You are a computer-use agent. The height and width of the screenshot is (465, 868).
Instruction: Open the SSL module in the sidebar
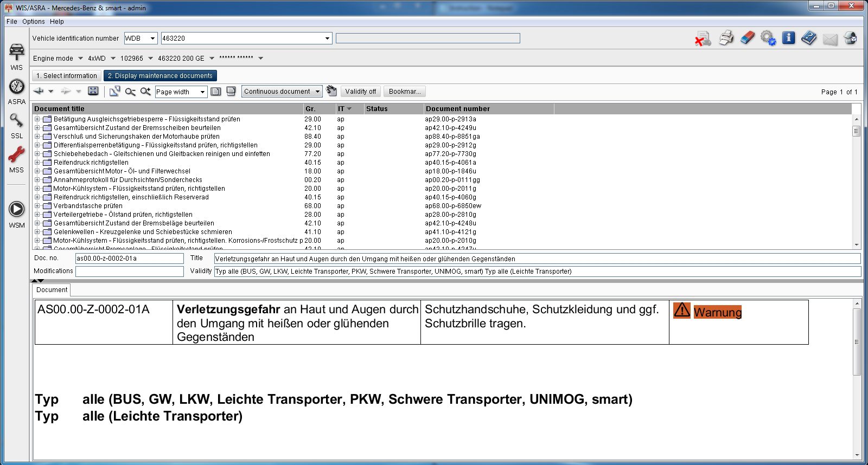pos(17,126)
